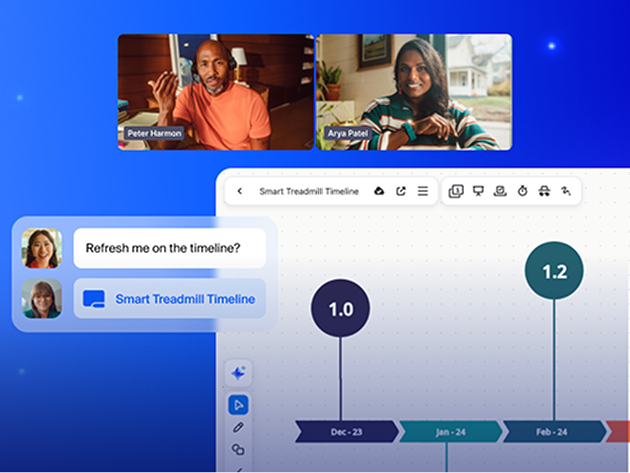Click the Dec - 23 timeline arrow

(x=347, y=432)
